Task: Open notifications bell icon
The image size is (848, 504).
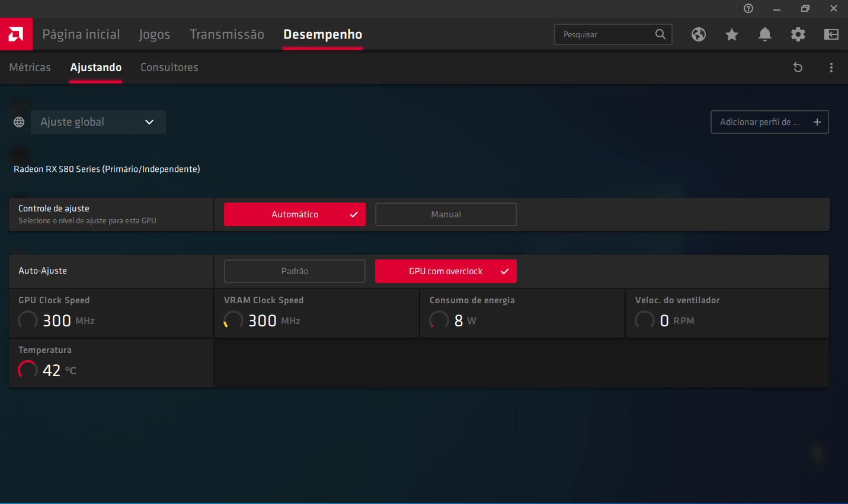Action: tap(765, 34)
